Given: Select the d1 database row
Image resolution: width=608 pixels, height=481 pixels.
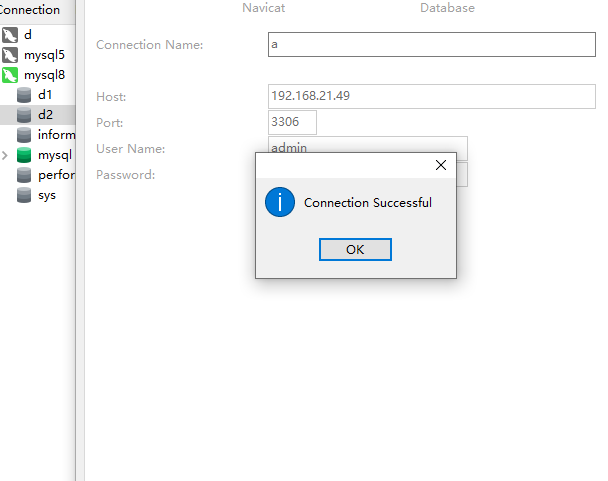Looking at the screenshot, I should (38, 95).
